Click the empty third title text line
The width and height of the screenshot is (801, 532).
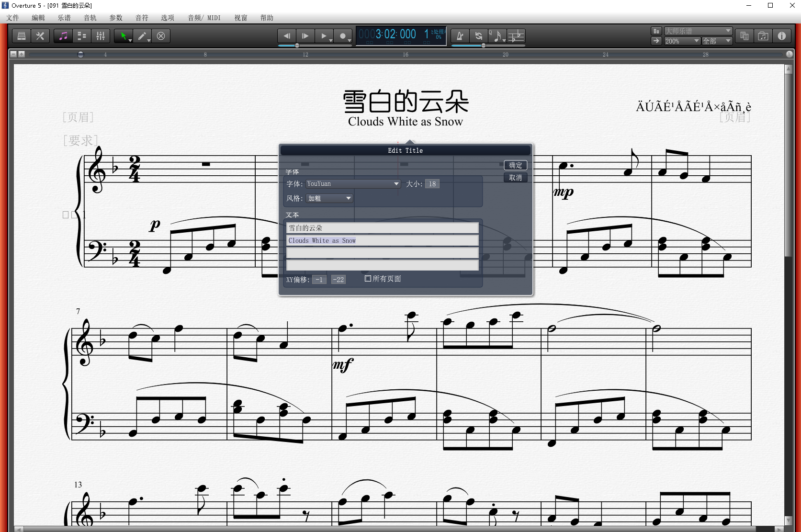tap(382, 253)
